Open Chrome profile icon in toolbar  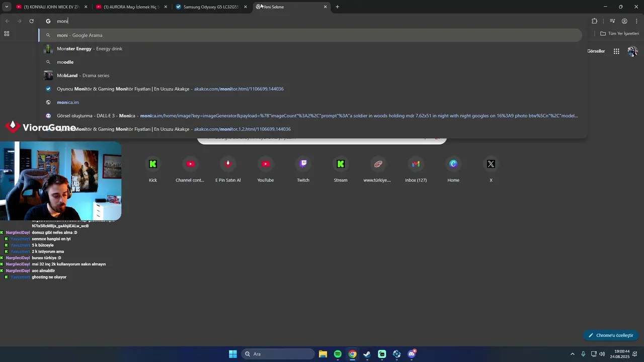pyautogui.click(x=624, y=21)
